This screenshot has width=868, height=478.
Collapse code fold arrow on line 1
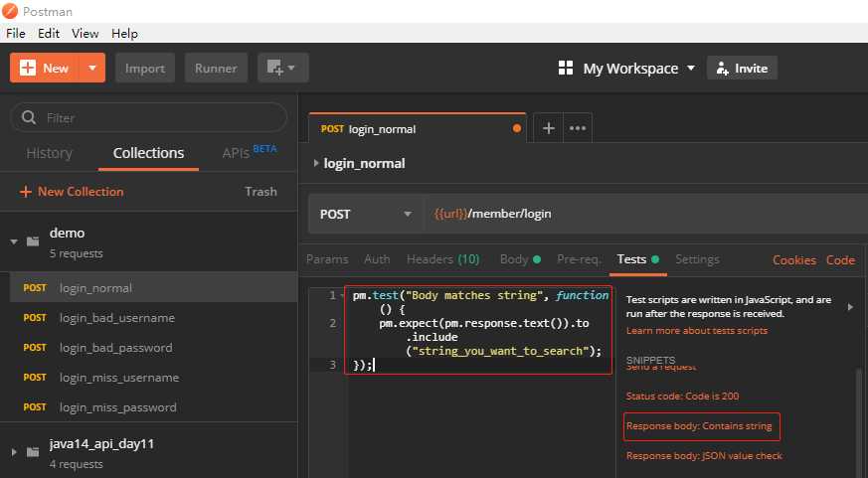click(x=343, y=295)
